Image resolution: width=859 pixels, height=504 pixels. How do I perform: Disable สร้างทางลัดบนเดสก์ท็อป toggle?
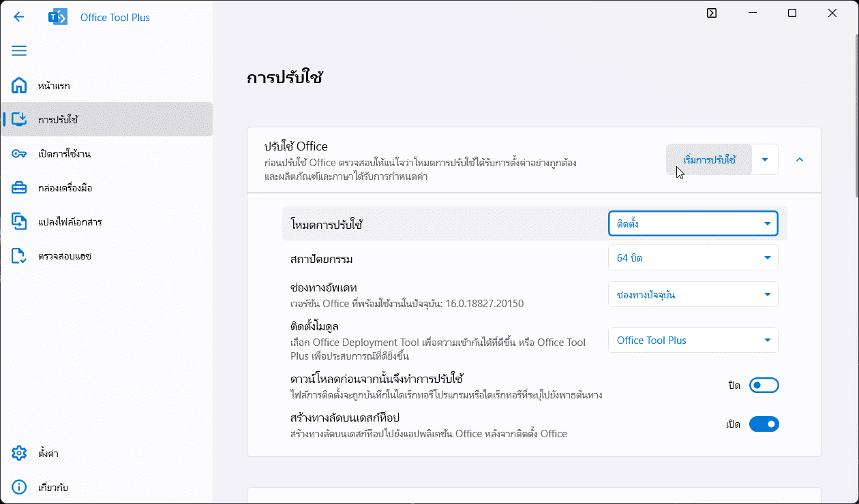pyautogui.click(x=764, y=424)
